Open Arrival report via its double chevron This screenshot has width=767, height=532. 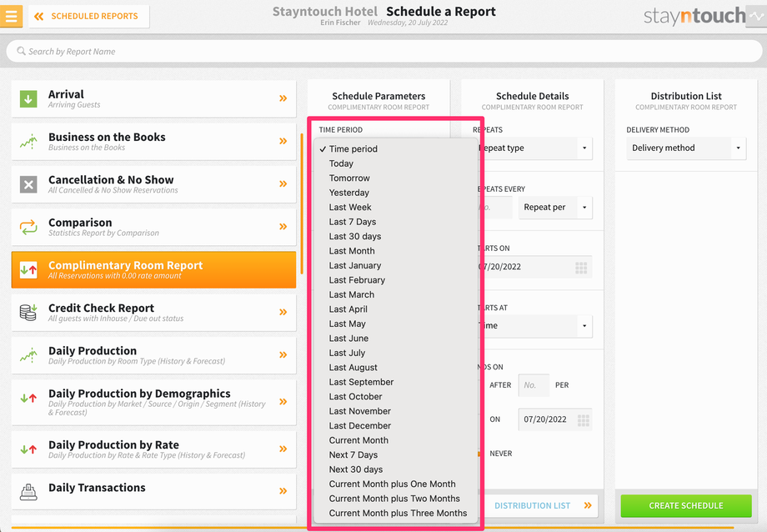(283, 98)
